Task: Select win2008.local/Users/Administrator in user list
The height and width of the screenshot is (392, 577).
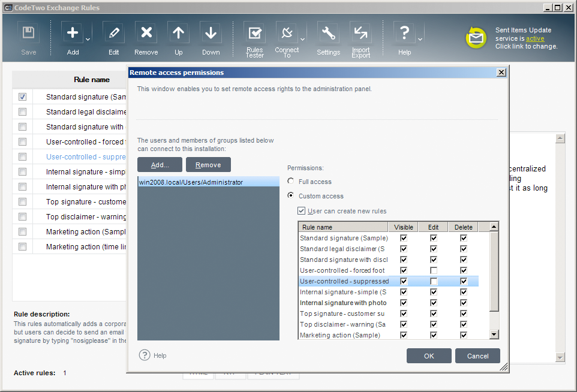Action: (209, 182)
